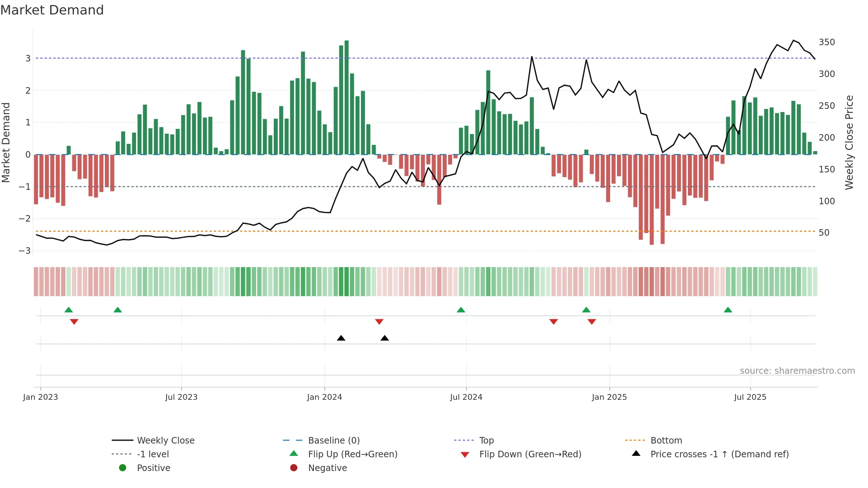Toggle the Positive legend entry

click(145, 468)
